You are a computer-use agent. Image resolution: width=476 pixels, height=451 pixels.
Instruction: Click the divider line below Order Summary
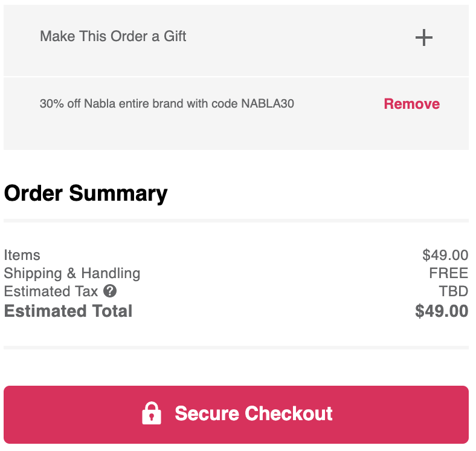(236, 221)
